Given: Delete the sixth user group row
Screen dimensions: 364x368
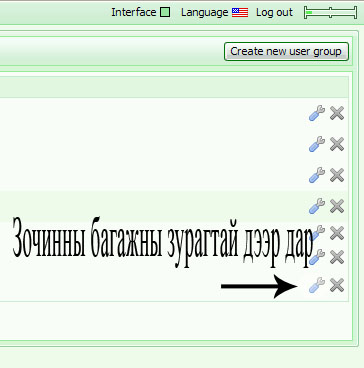Looking at the screenshot, I should (x=337, y=257).
